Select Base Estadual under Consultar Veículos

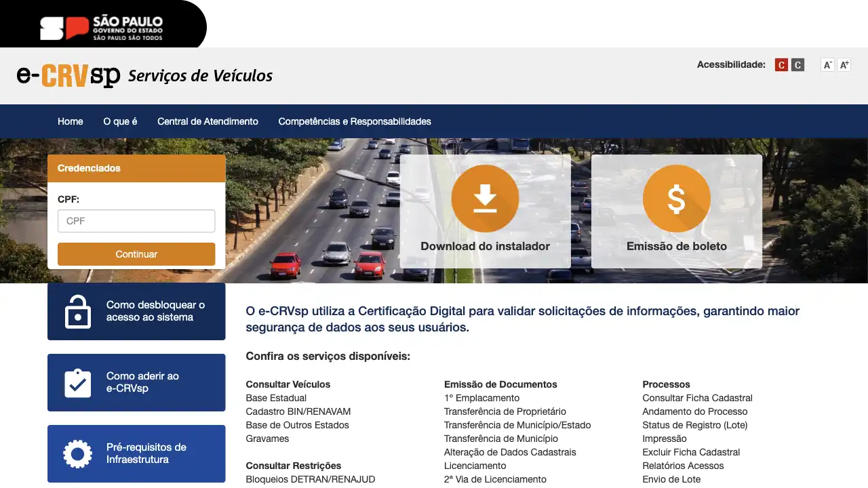click(x=276, y=398)
